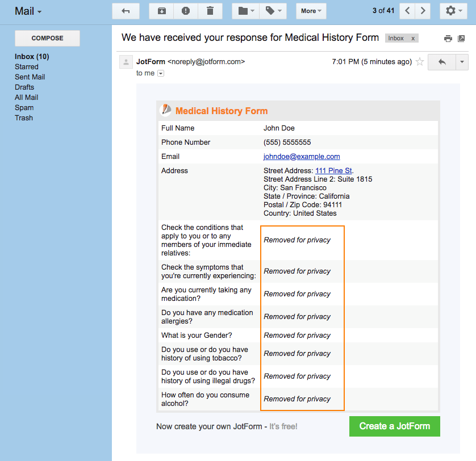
Task: Remove the Inbox label via x
Action: (413, 38)
